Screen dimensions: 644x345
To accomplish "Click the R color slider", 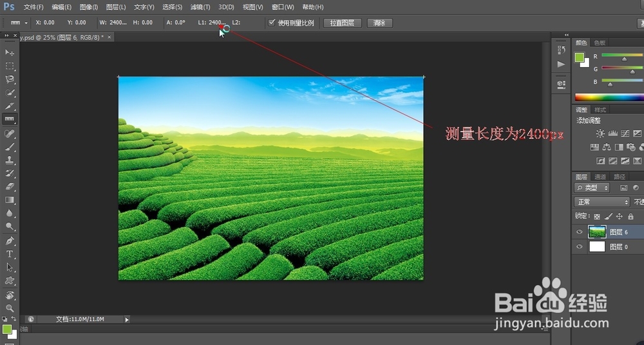I will 623,55.
